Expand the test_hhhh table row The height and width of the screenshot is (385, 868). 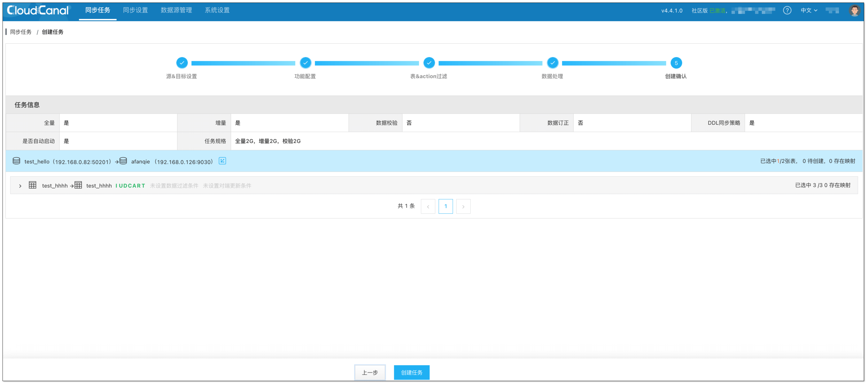pyautogui.click(x=20, y=186)
